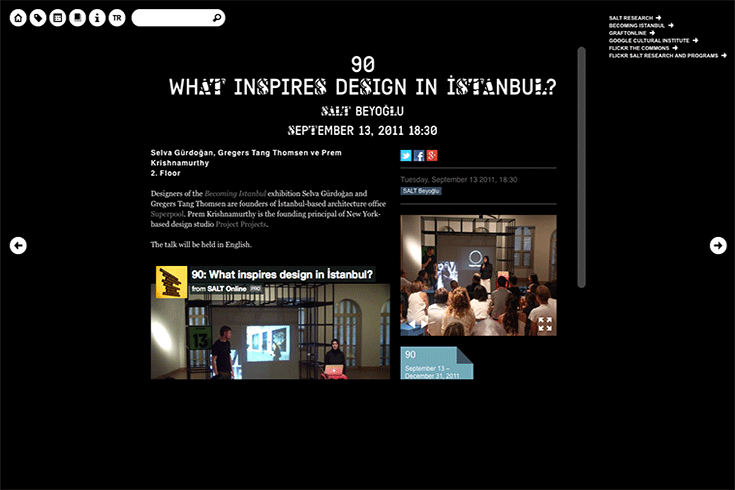Click the 'September 13, 2011 18:30' heading
Screen dimensions: 735x490
(x=362, y=130)
